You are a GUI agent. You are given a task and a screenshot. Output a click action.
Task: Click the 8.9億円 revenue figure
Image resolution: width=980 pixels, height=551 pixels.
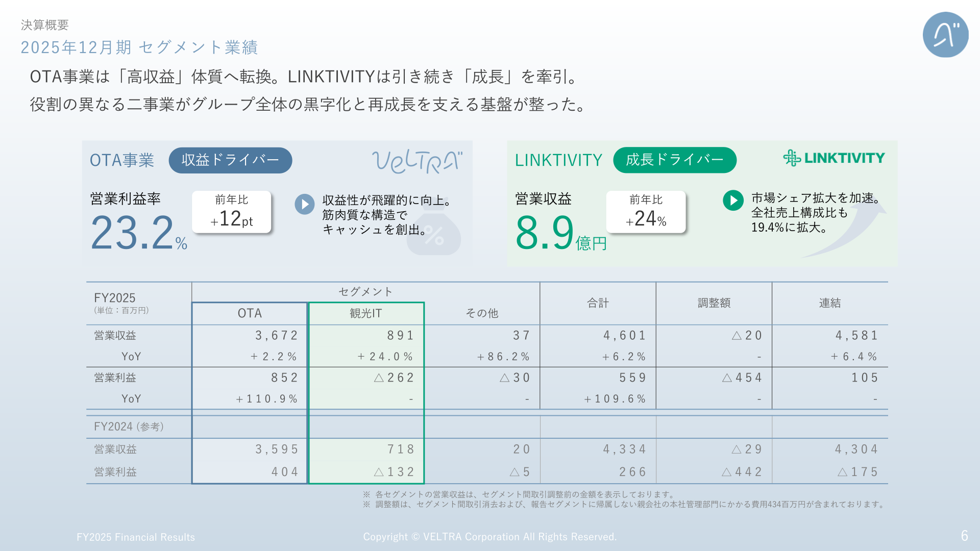[x=560, y=233]
